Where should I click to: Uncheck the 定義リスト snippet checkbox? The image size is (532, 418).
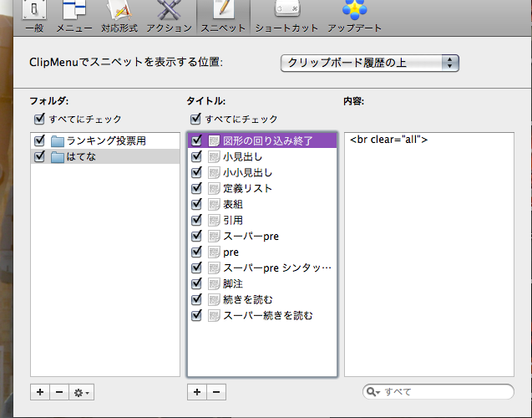[x=196, y=188]
